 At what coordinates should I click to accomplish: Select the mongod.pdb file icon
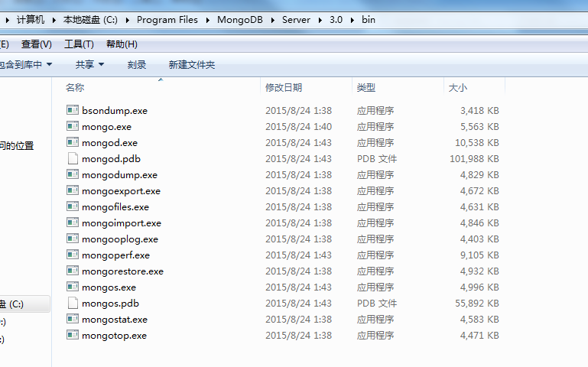coord(73,158)
